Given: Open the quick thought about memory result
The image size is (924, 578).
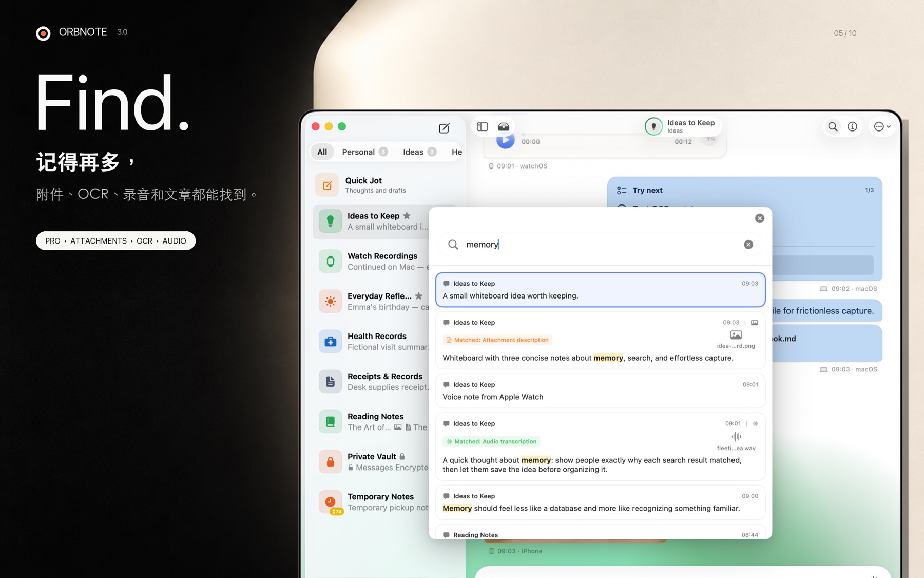Looking at the screenshot, I should pos(600,446).
